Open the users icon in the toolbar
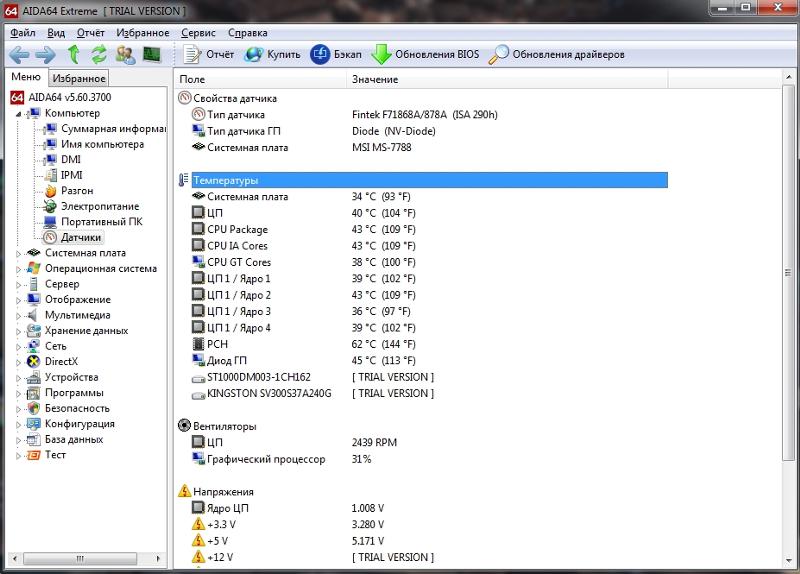 pyautogui.click(x=126, y=55)
